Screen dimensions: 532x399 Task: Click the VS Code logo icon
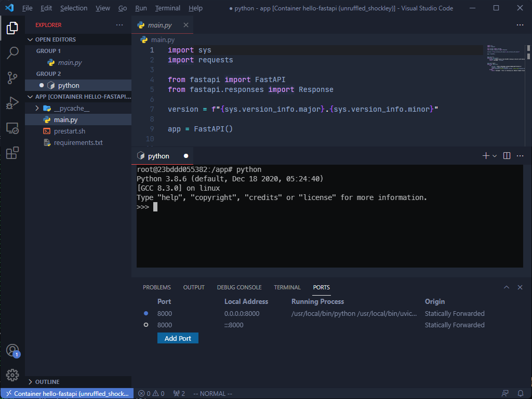click(9, 8)
